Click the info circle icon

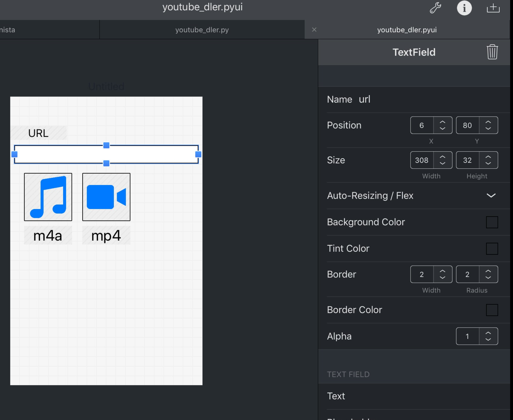(464, 8)
